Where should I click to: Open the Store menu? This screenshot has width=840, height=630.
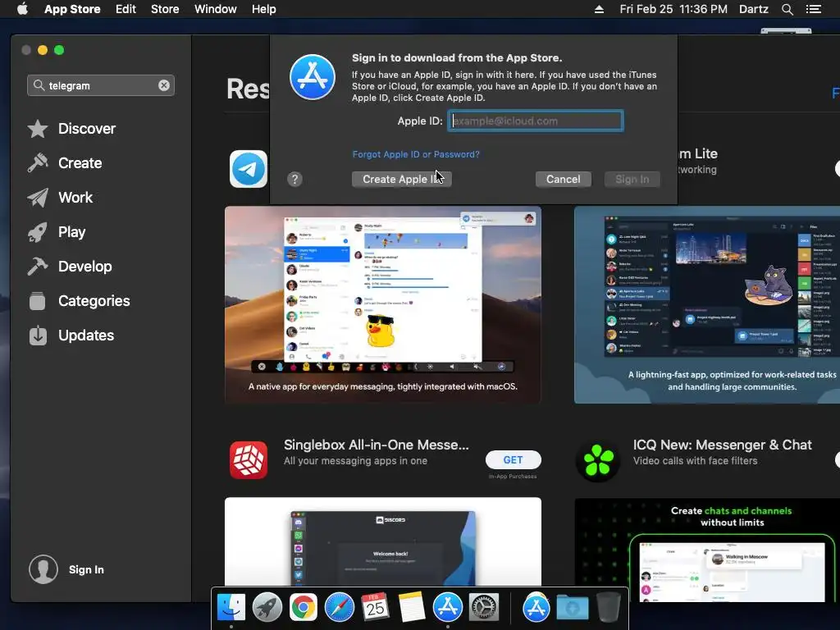[165, 9]
